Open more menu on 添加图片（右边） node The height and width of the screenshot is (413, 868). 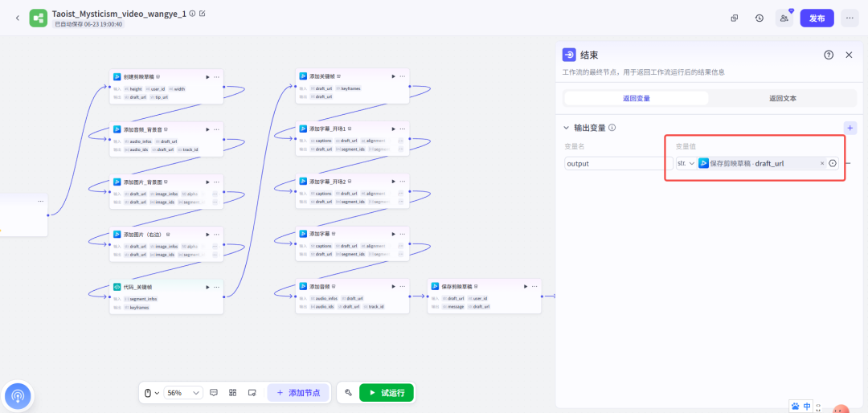pyautogui.click(x=216, y=234)
